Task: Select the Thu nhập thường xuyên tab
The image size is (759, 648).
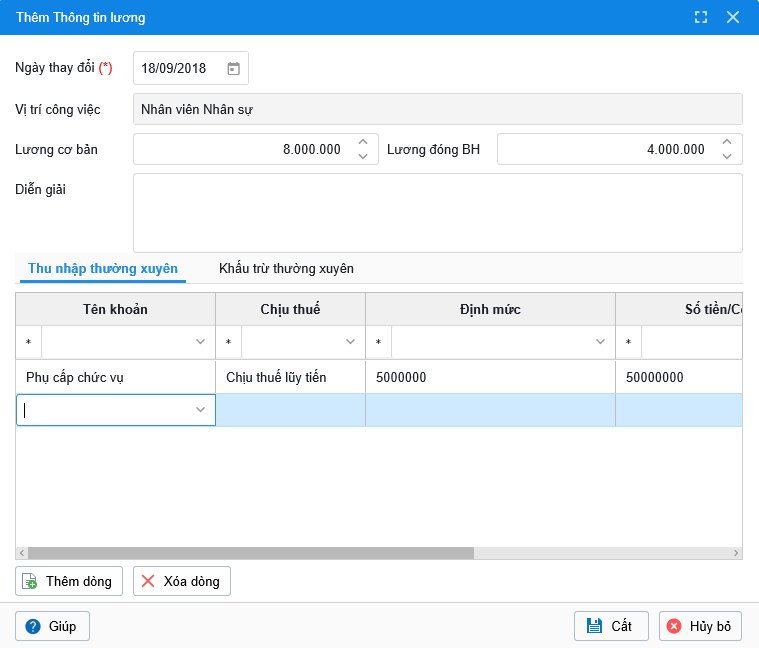Action: pyautogui.click(x=102, y=269)
